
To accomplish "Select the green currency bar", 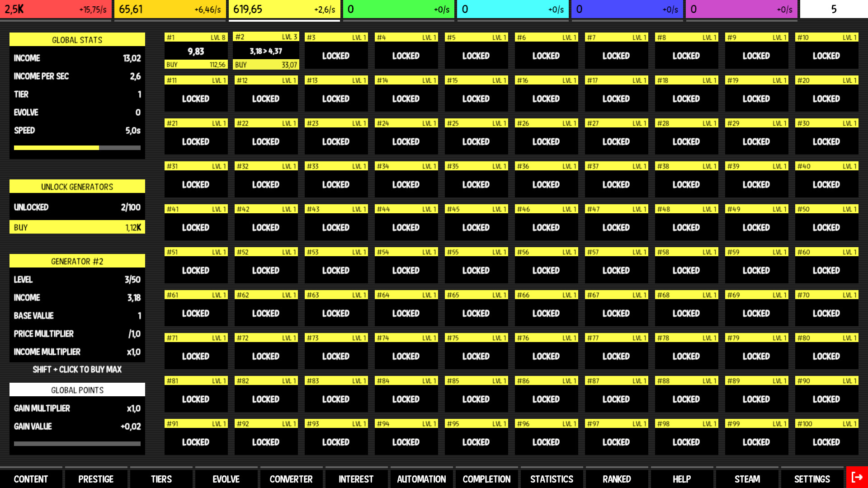I will point(399,9).
